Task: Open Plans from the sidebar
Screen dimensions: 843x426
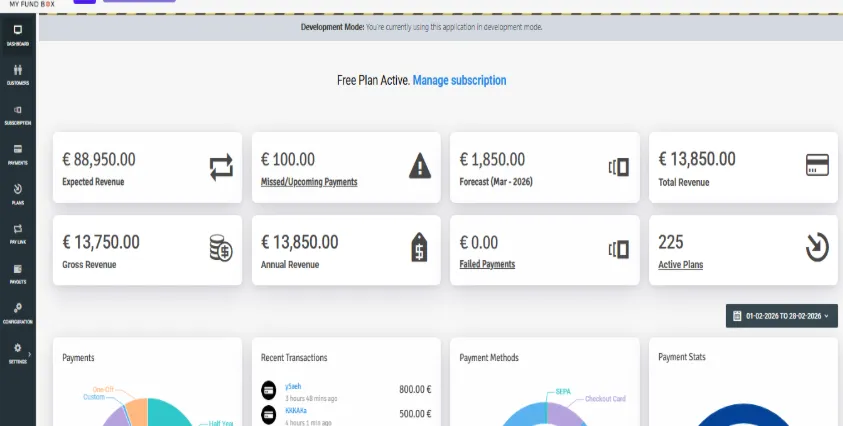Action: (x=18, y=194)
